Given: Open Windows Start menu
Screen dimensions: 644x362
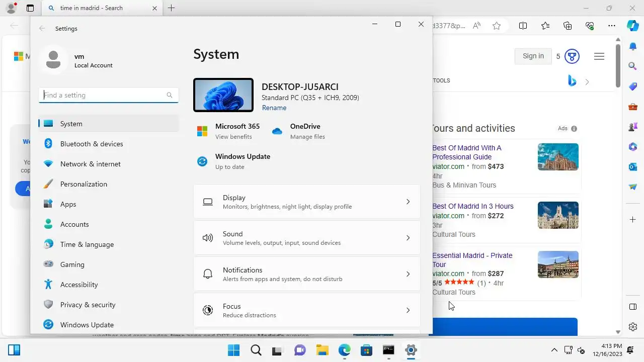Looking at the screenshot, I should tap(234, 350).
